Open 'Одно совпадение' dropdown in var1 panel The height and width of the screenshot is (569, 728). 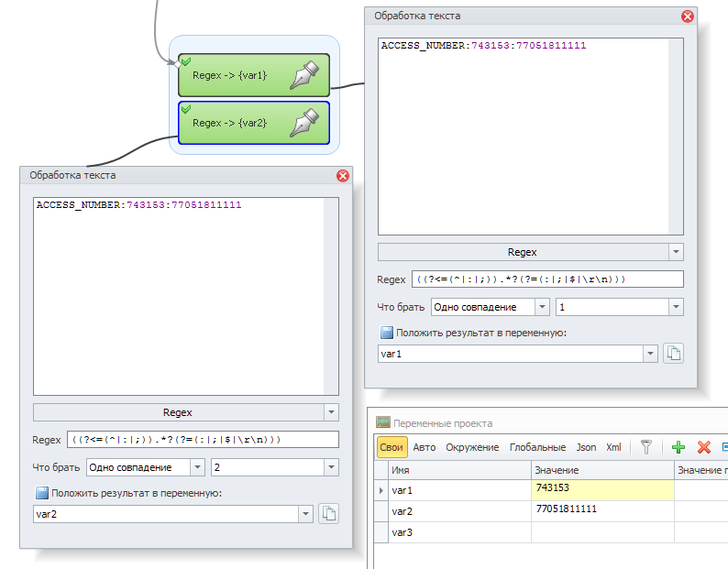[542, 307]
